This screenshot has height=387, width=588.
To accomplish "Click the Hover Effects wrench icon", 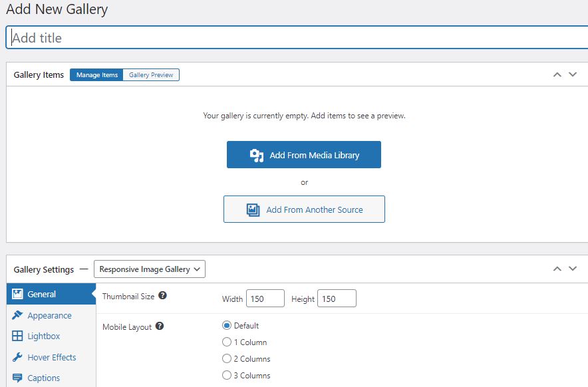I will [x=17, y=357].
